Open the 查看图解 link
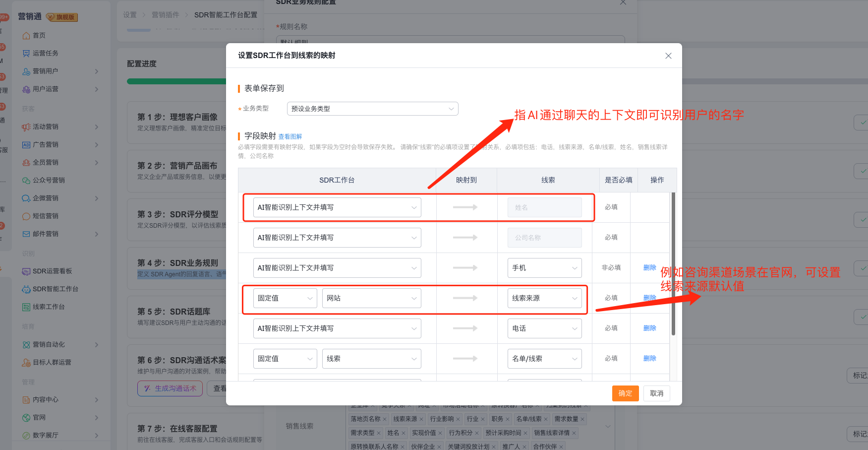The height and width of the screenshot is (450, 868). (290, 137)
